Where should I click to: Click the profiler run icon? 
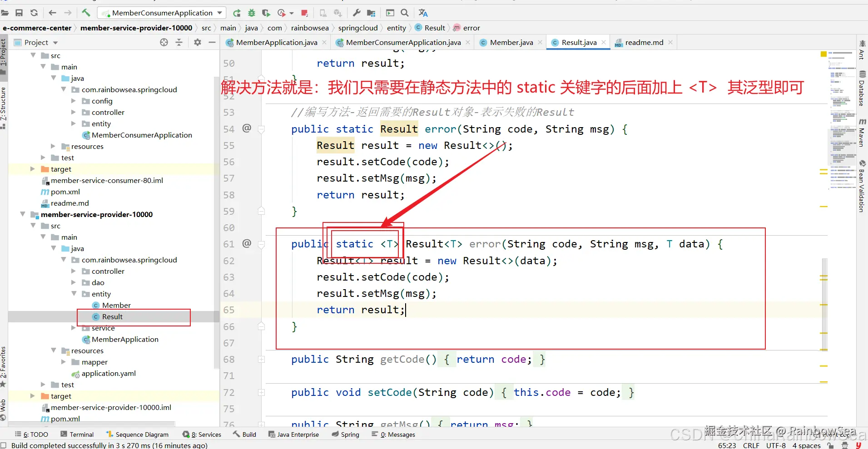point(282,13)
